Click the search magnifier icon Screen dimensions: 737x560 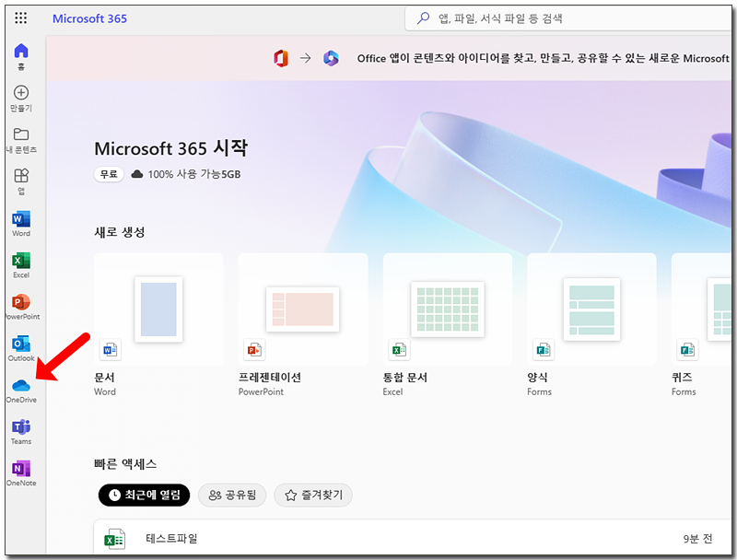[x=423, y=18]
